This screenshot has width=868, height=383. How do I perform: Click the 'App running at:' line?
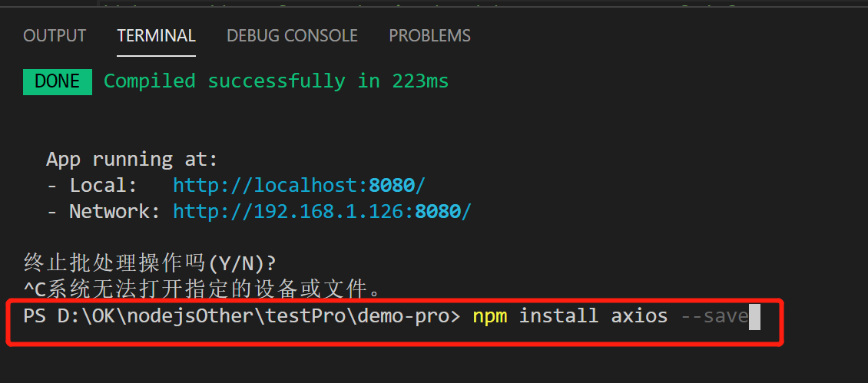pyautogui.click(x=132, y=160)
